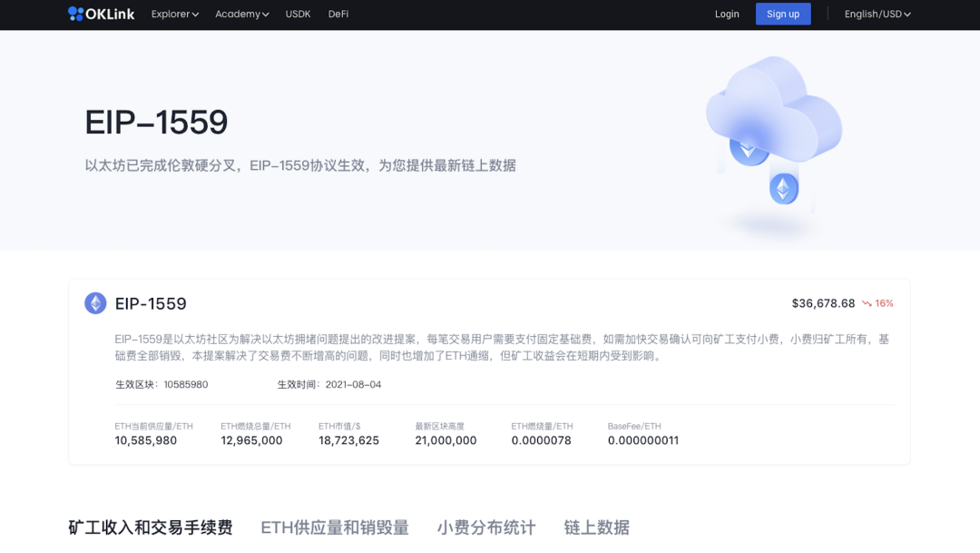This screenshot has width=980, height=553.
Task: Click the red downtrend arrow icon
Action: click(x=867, y=303)
